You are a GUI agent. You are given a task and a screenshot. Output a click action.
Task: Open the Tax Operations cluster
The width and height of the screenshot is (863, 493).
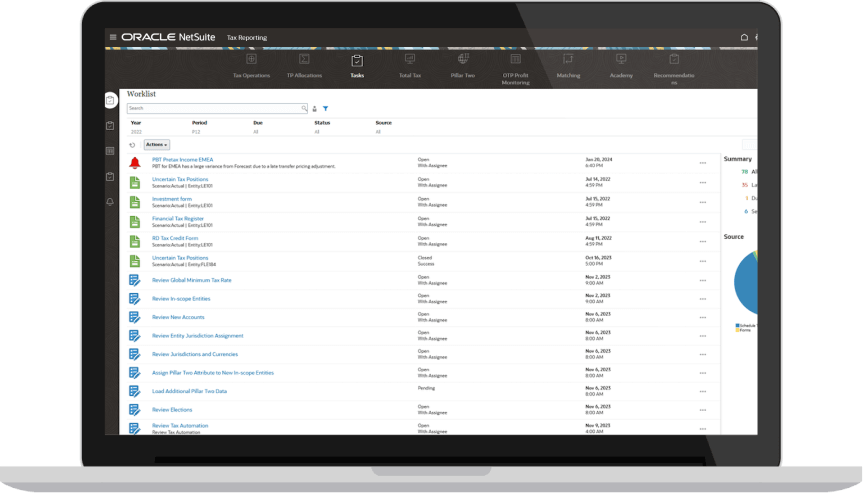(x=252, y=66)
